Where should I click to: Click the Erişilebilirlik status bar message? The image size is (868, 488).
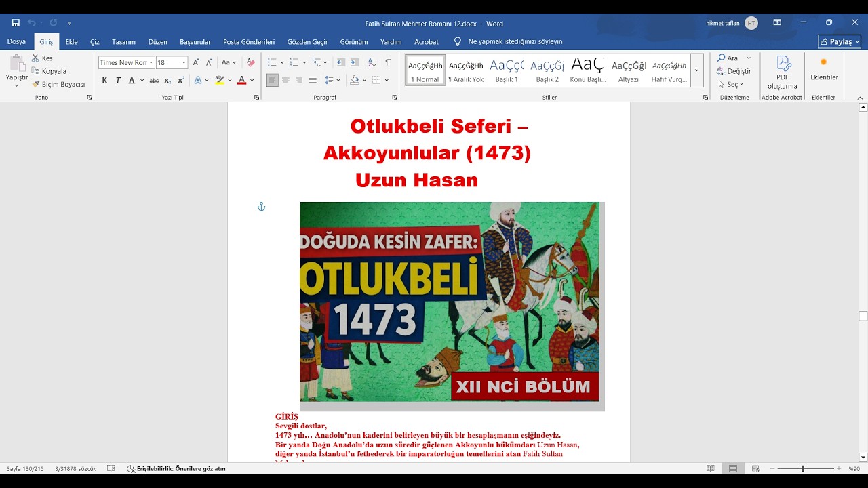[x=176, y=468]
